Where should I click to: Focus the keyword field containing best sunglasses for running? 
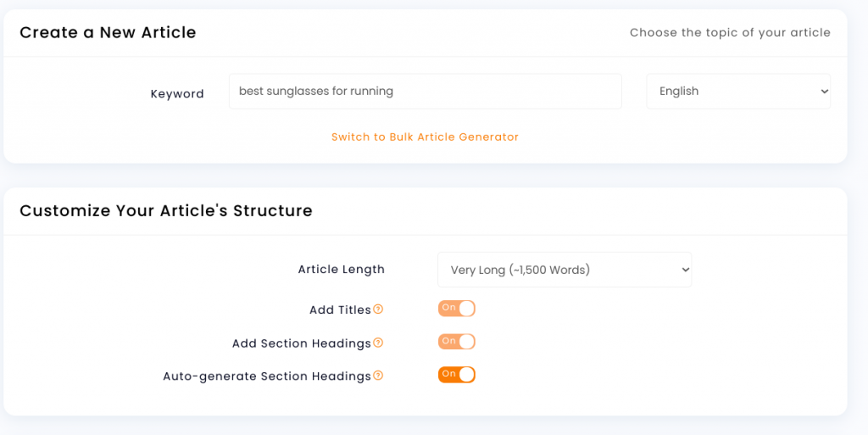click(426, 92)
